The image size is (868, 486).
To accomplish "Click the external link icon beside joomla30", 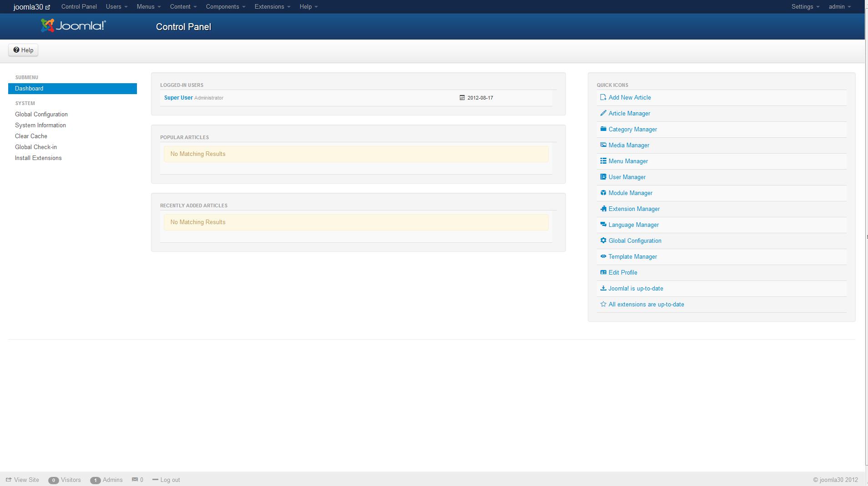I will [48, 7].
